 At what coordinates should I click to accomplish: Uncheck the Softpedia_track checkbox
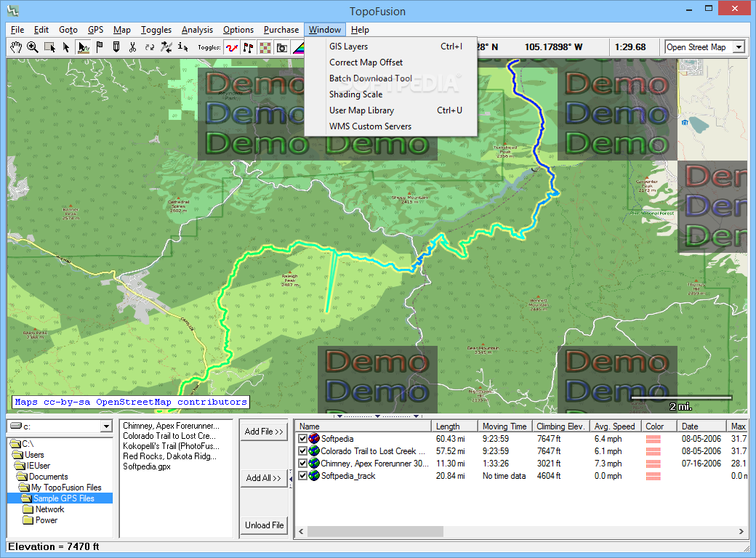pos(303,476)
